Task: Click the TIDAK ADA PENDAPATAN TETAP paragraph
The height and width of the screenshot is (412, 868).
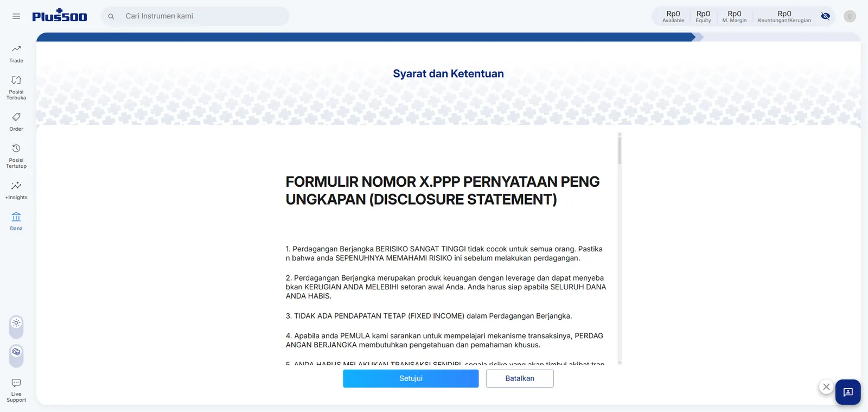Action: pyautogui.click(x=429, y=316)
